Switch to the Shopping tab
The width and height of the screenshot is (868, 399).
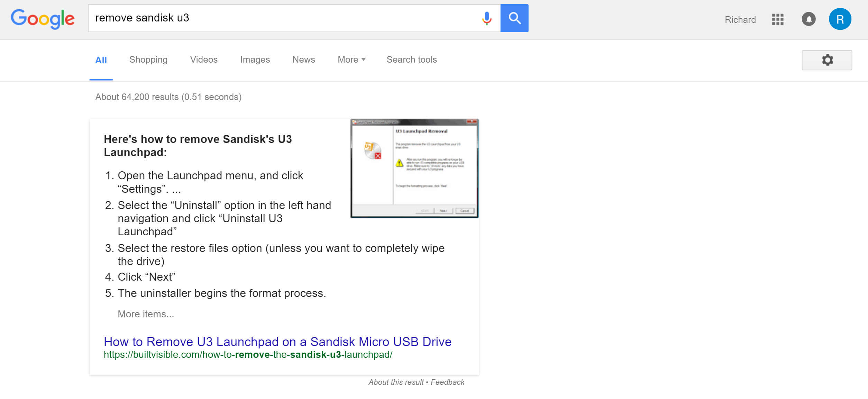click(x=148, y=60)
